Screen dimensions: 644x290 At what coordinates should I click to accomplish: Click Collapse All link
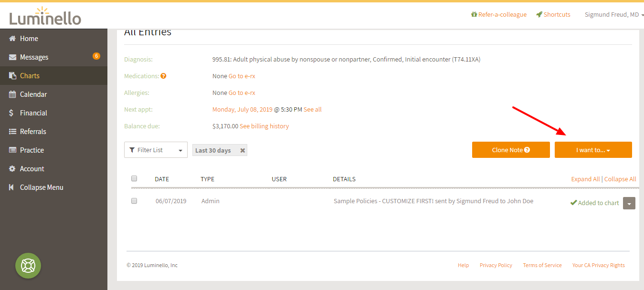(620, 179)
